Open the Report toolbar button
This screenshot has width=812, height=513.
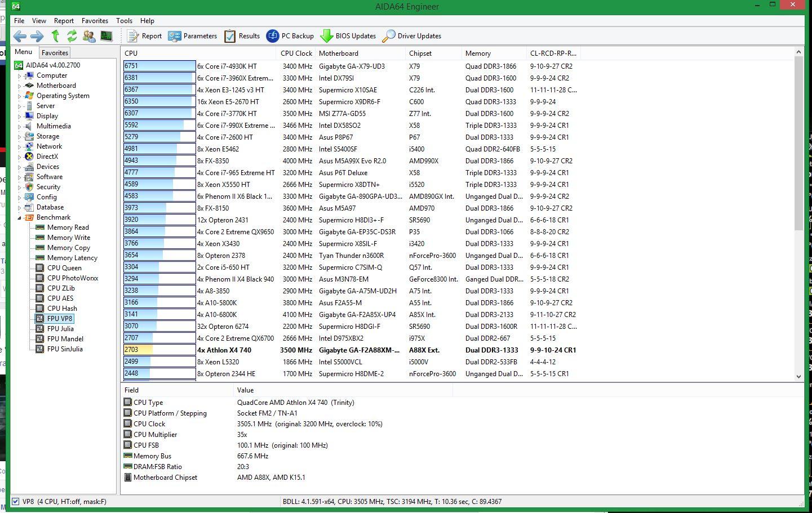[144, 36]
